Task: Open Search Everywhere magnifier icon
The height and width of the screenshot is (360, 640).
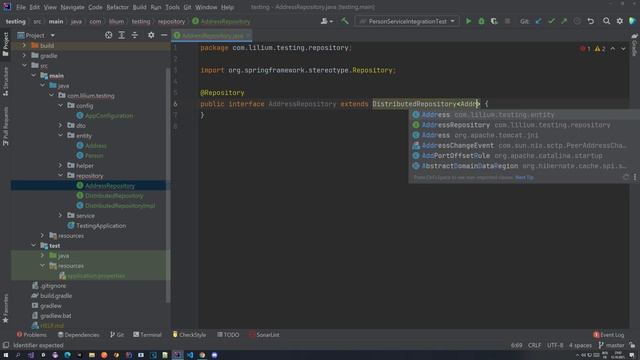Action: [607, 21]
